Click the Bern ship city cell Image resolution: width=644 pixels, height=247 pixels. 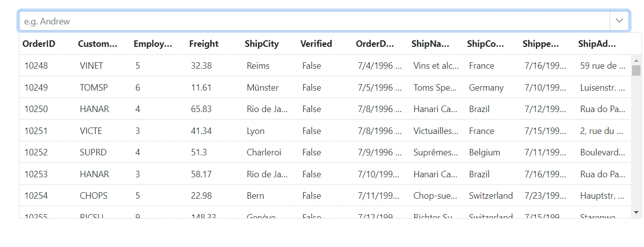click(255, 196)
